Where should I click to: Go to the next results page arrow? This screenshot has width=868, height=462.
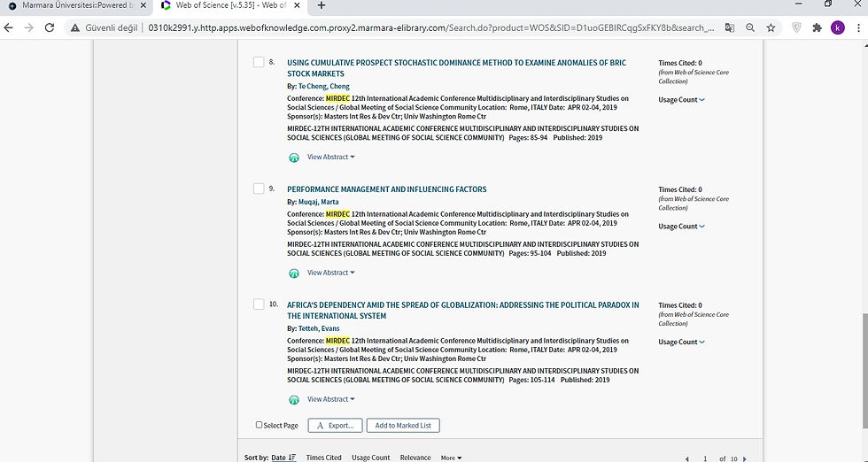click(x=745, y=458)
